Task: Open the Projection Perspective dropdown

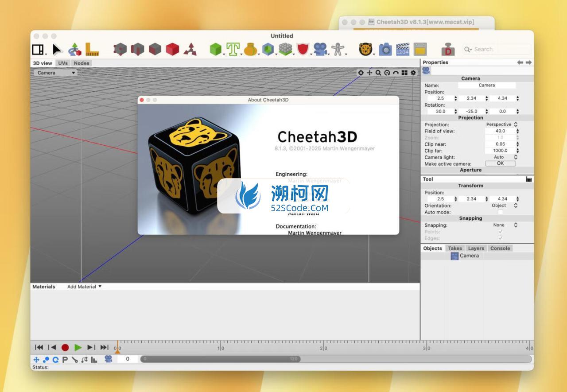Action: (x=501, y=124)
